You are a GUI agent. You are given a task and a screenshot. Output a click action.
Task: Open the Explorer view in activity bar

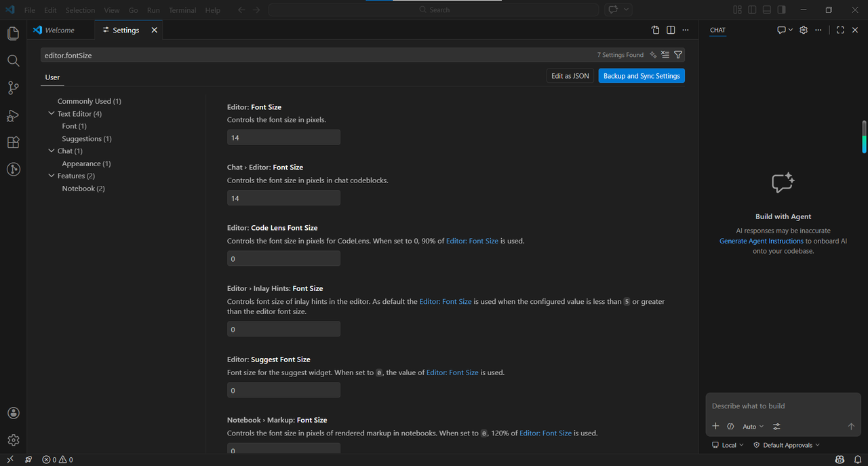[13, 33]
